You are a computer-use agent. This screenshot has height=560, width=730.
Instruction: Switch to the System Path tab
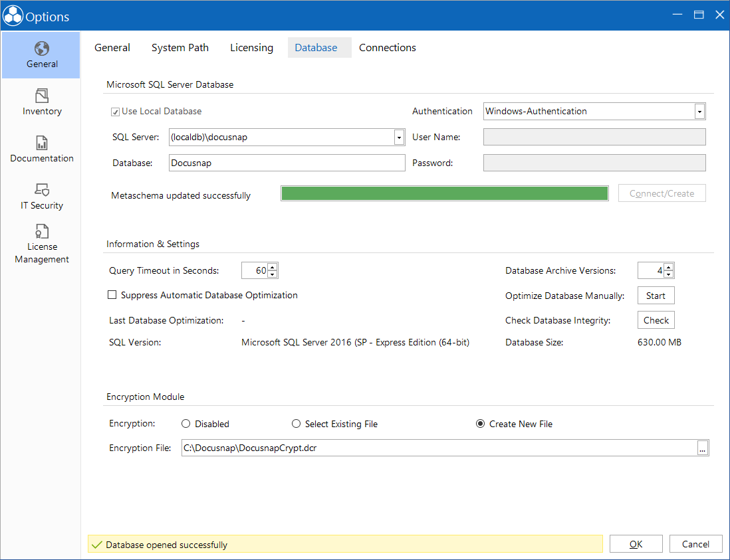[x=180, y=47]
